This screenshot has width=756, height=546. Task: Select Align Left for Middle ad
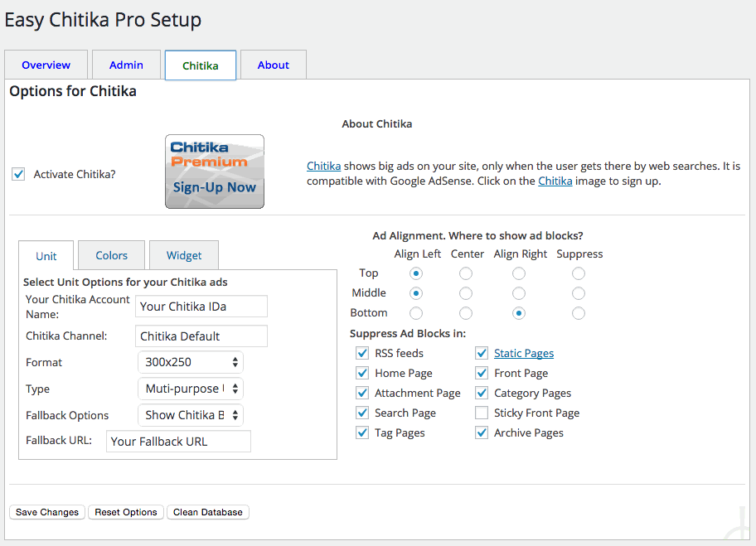pos(416,293)
